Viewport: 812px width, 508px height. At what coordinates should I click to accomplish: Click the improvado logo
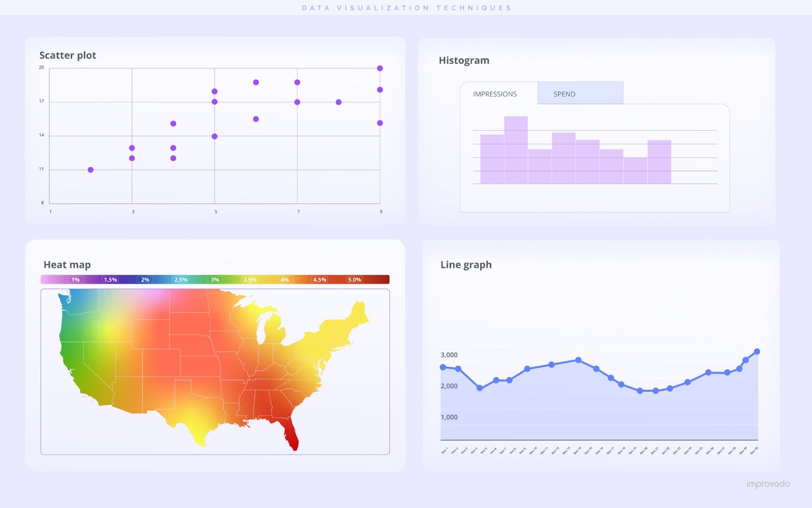[771, 483]
